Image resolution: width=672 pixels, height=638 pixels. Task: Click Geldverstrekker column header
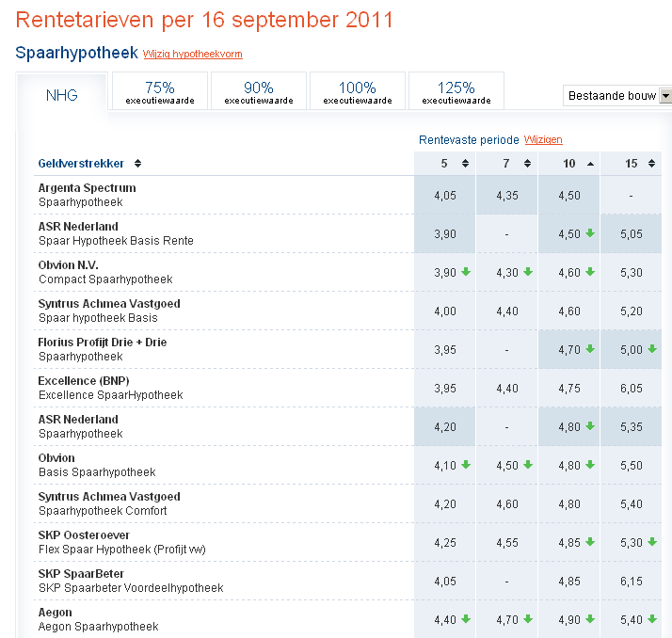pos(81,163)
